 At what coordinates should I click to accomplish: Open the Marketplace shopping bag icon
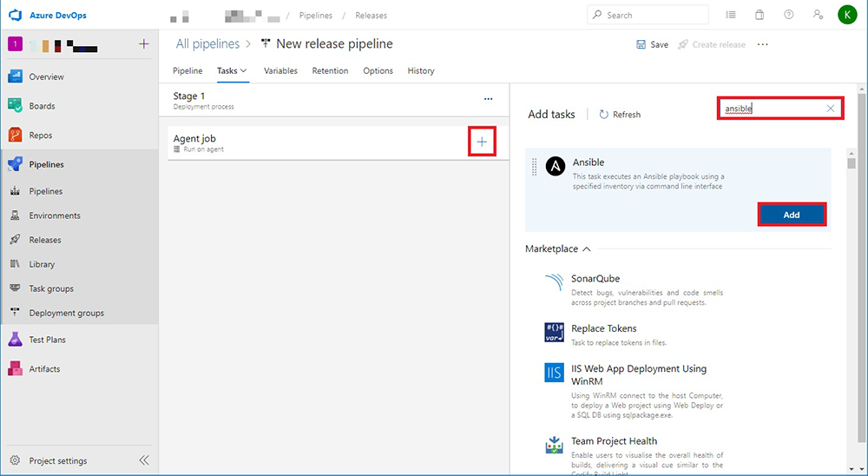tap(759, 15)
